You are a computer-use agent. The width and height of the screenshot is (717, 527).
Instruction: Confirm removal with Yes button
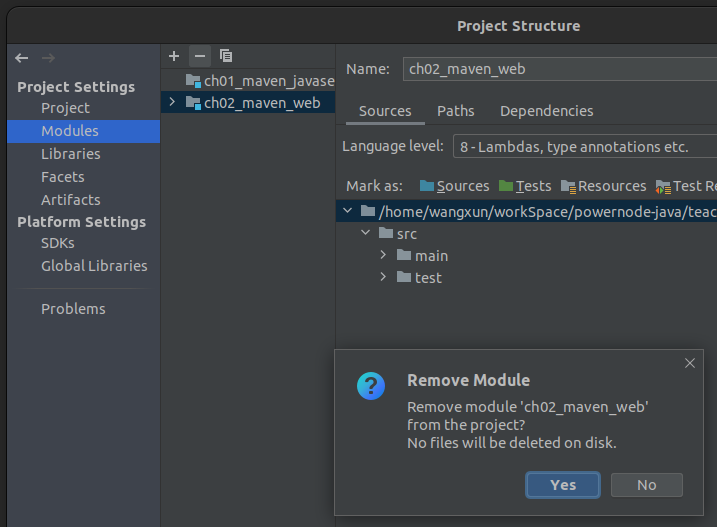[563, 485]
